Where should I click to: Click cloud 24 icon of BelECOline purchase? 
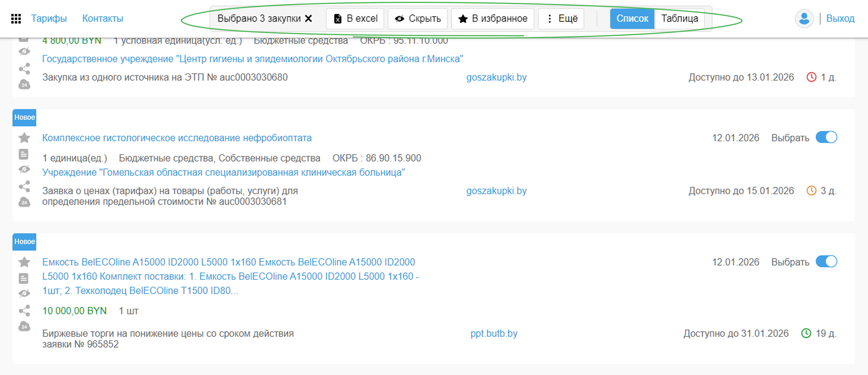click(x=24, y=326)
